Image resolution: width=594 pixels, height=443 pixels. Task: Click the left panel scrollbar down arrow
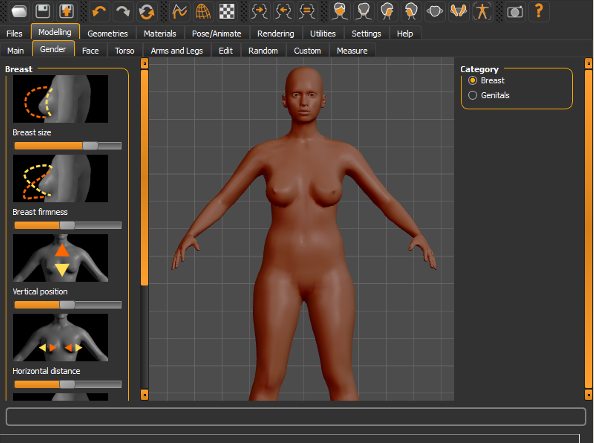point(144,395)
